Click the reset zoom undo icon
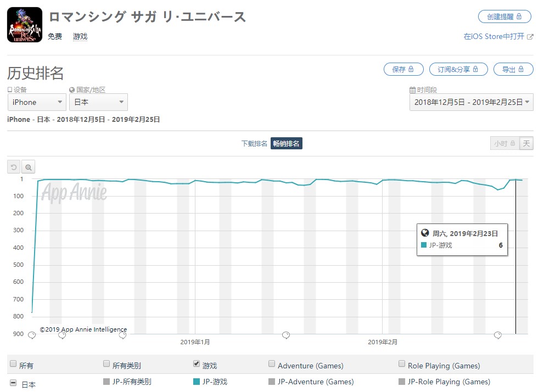544x392 pixels. tap(14, 167)
